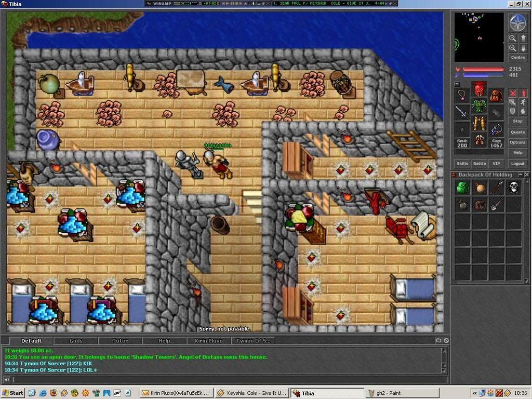Viewport: 532px width, 399px height.
Task: Open the Battle list window
Action: point(480,164)
